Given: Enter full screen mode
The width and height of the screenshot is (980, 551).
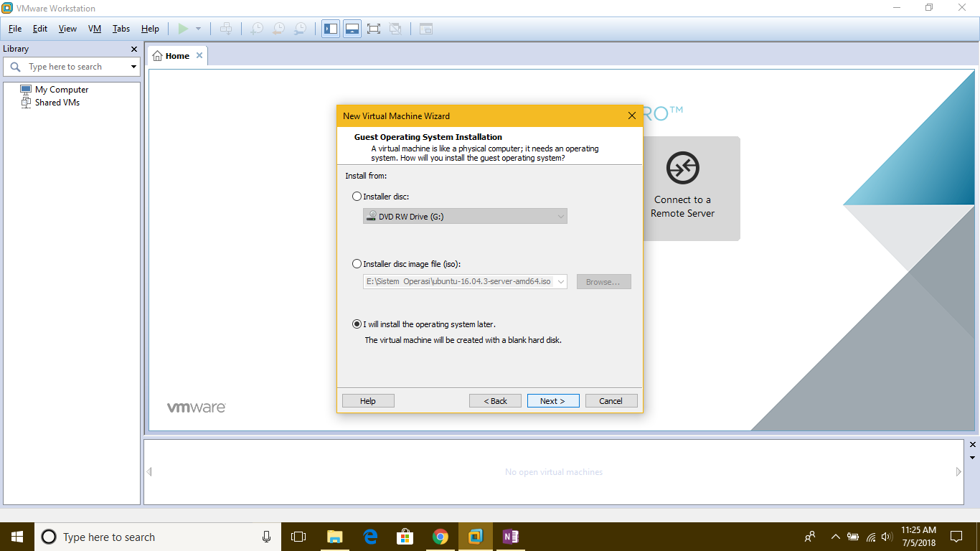Looking at the screenshot, I should tap(373, 29).
